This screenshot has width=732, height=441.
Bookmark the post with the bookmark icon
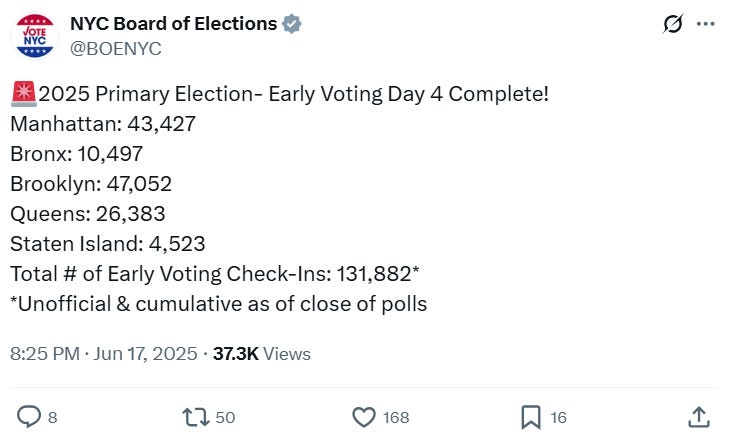531,416
